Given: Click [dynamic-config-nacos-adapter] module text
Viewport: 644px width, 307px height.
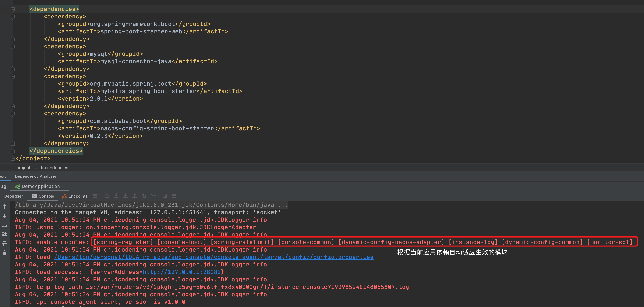Looking at the screenshot, I should tap(391, 242).
